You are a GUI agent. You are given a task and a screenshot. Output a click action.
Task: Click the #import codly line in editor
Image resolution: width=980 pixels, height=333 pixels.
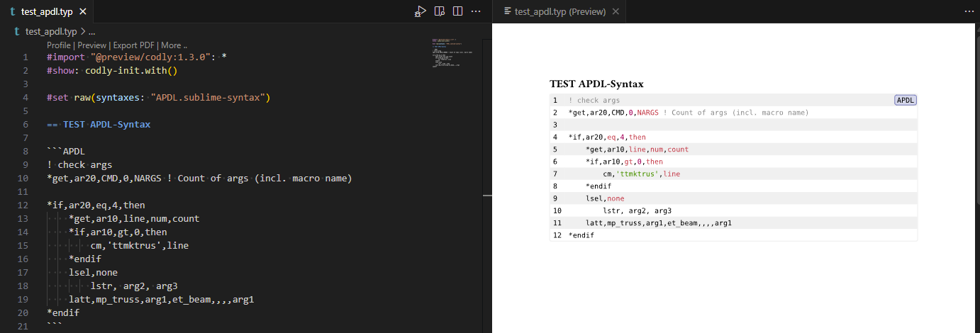click(x=137, y=57)
